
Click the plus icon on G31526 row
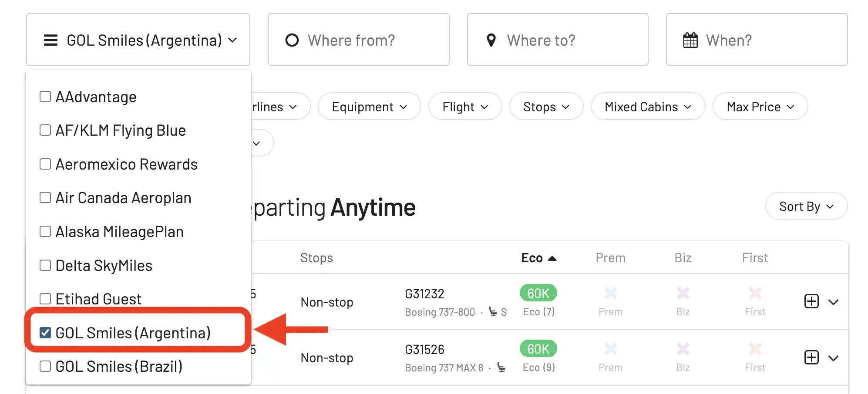click(811, 357)
